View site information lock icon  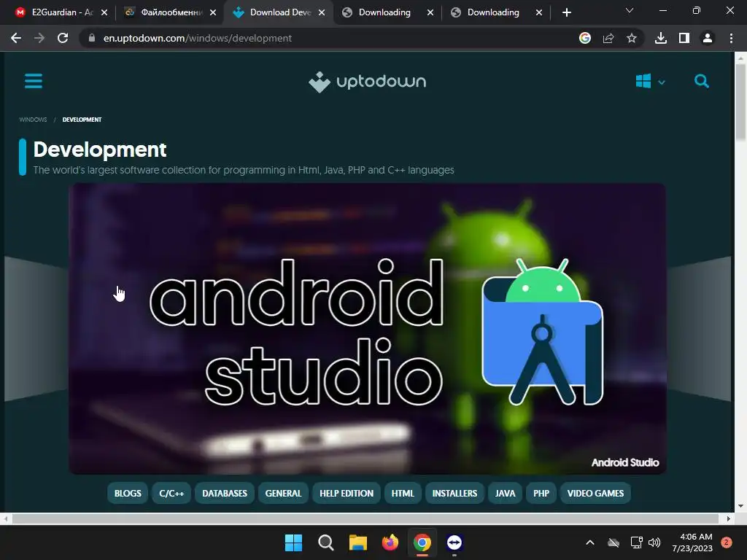pyautogui.click(x=92, y=38)
